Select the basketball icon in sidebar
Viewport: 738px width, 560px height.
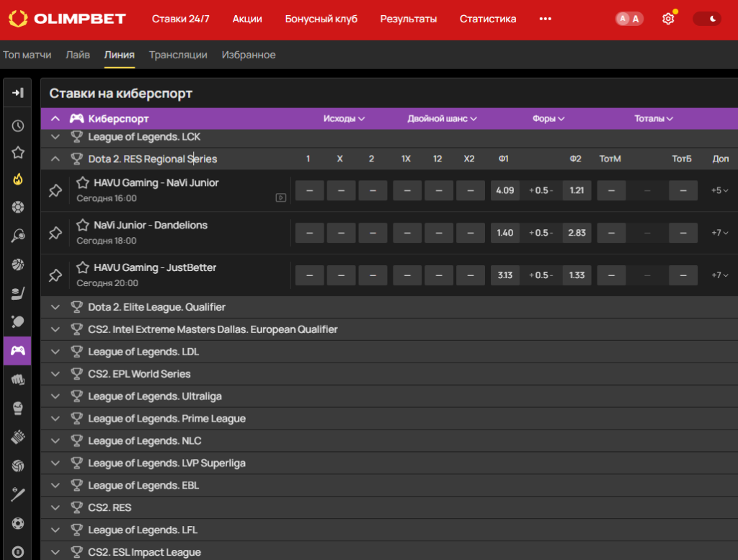click(18, 265)
